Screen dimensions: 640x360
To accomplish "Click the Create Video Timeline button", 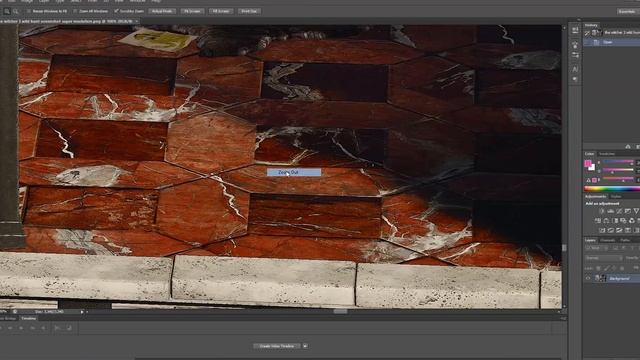I will point(277,346).
